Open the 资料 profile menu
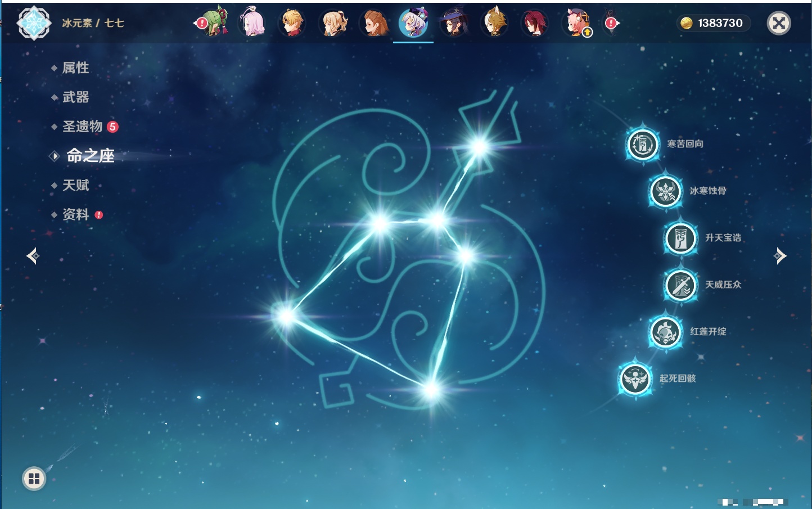 [76, 214]
